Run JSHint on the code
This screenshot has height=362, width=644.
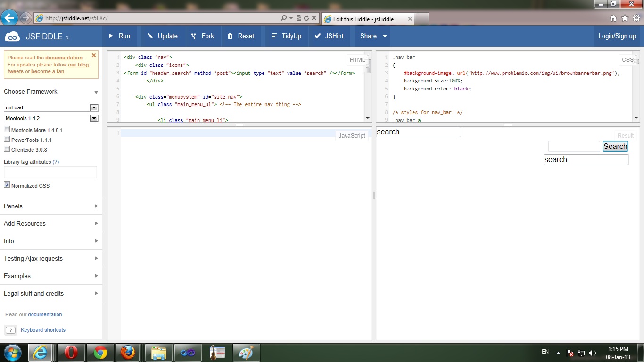point(329,36)
